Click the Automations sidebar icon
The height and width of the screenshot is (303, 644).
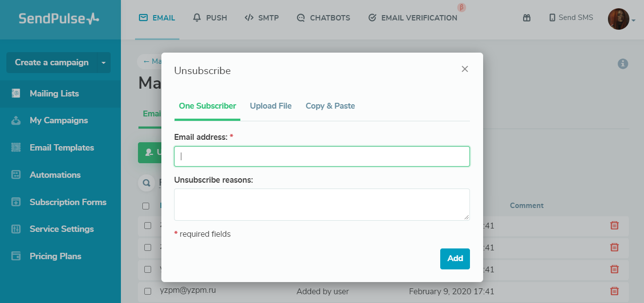pyautogui.click(x=16, y=175)
